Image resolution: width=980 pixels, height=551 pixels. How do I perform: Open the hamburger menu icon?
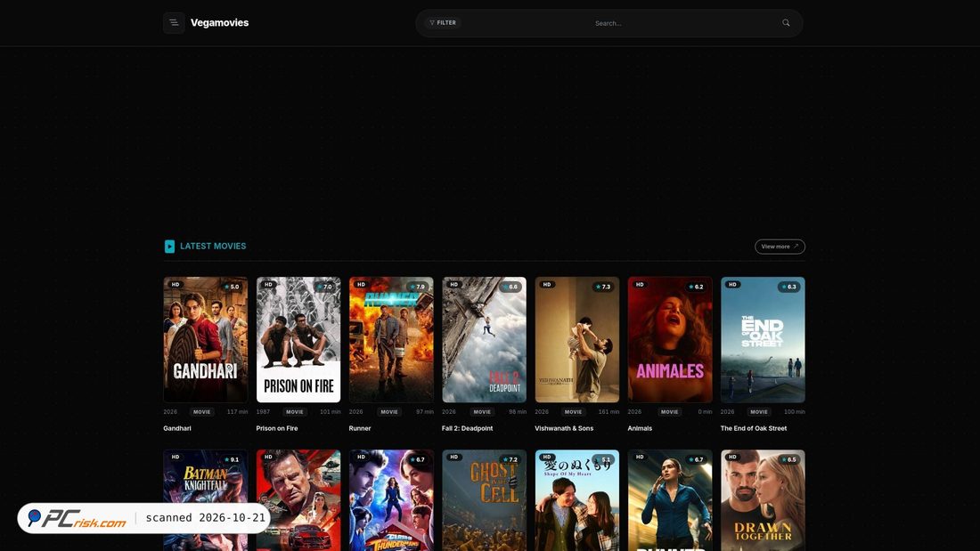(x=174, y=23)
